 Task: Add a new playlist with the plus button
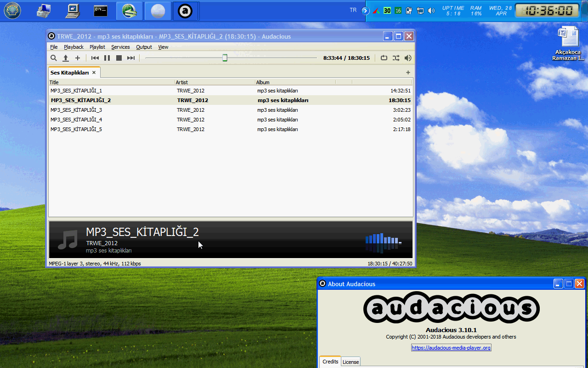(408, 72)
